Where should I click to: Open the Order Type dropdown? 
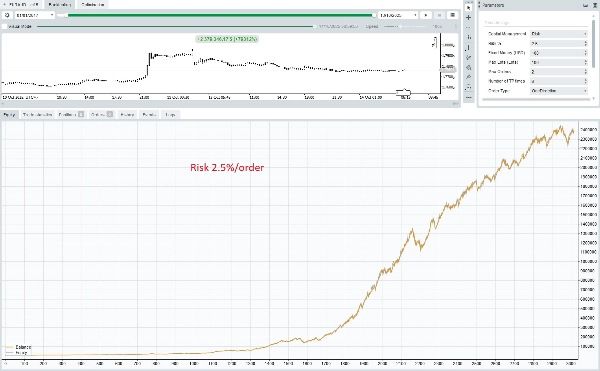559,91
